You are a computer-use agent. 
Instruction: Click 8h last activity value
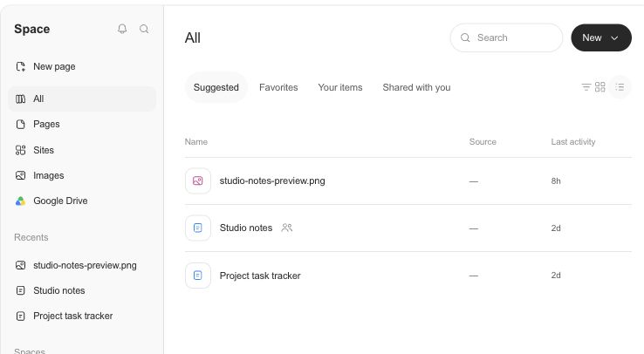(x=556, y=180)
